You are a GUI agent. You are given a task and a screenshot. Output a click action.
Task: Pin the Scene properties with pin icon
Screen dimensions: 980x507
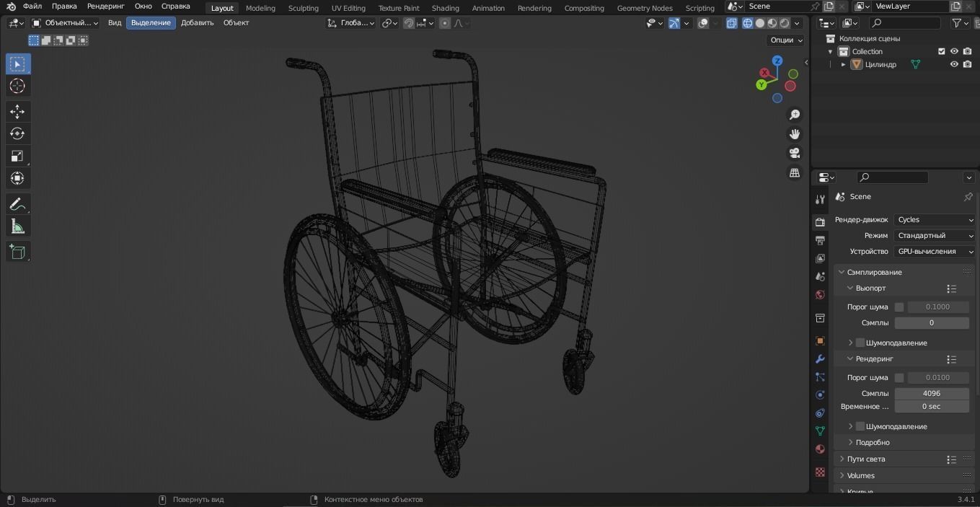968,197
